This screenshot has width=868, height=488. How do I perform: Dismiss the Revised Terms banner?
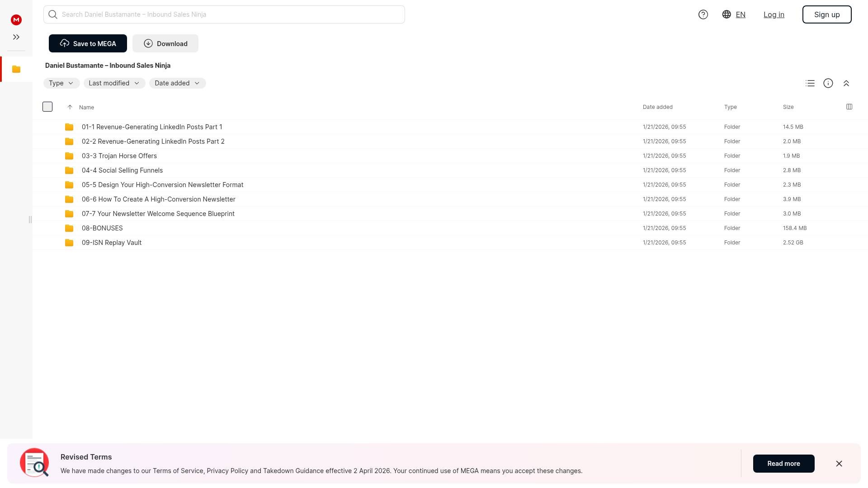[x=839, y=464]
